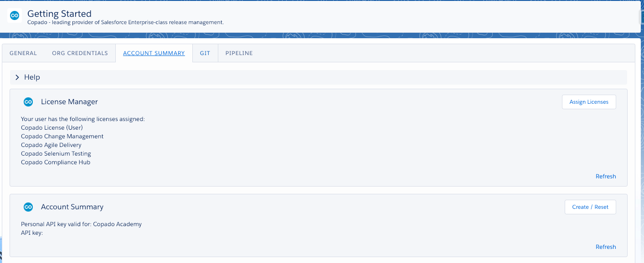Click the Copado icon in License Manager header

click(x=28, y=102)
